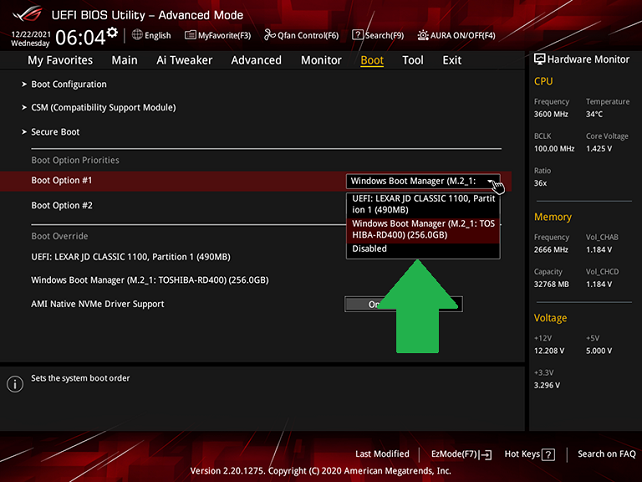Go to the Advanced tab
642x482 pixels.
pos(256,60)
